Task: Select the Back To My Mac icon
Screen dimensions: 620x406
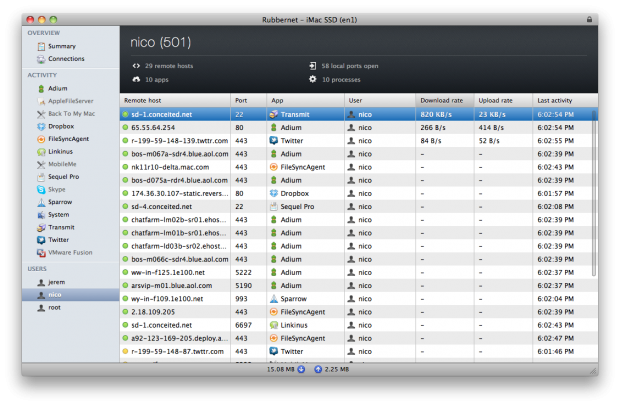Action: 41,114
